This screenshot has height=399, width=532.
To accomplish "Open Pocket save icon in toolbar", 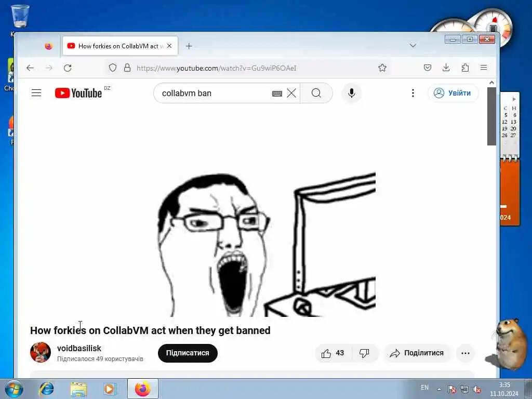I will point(428,68).
